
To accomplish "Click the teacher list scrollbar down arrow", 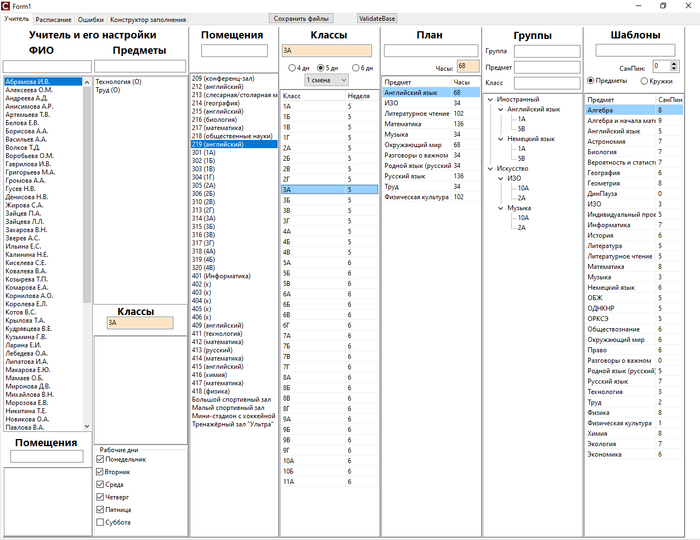I will (87, 426).
